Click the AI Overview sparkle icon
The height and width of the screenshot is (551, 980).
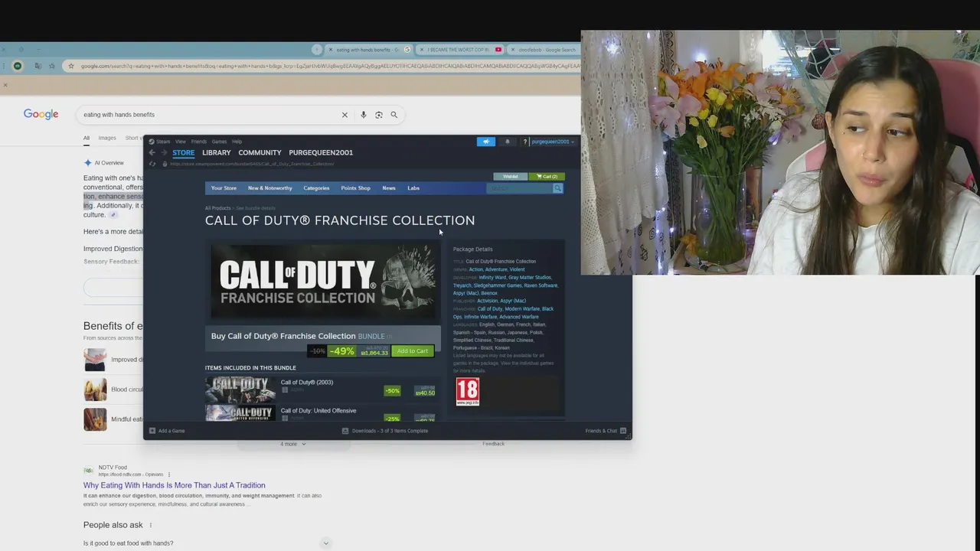(x=87, y=163)
